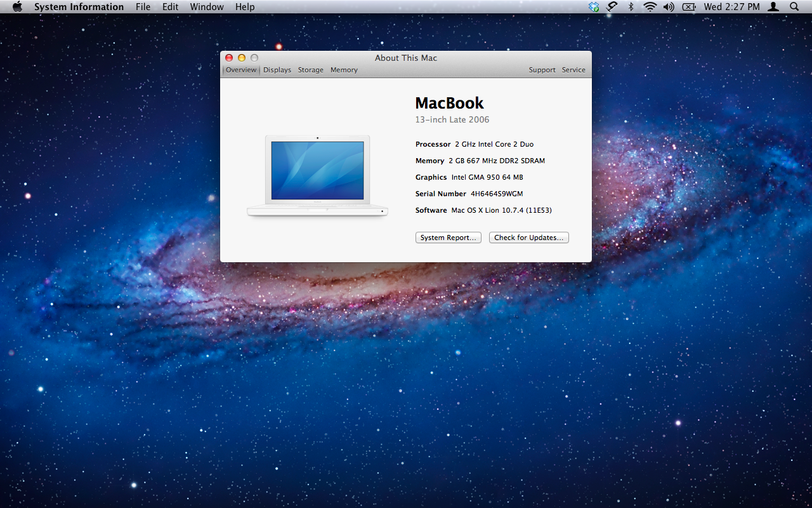812x508 pixels.
Task: Click the 13-inch Late 2006 subtitle
Action: (452, 119)
